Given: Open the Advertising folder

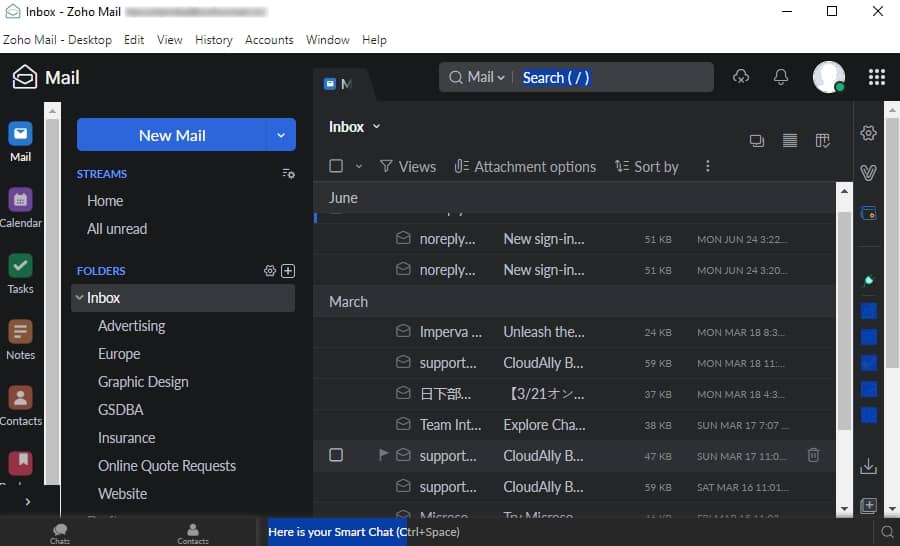Looking at the screenshot, I should (x=131, y=326).
